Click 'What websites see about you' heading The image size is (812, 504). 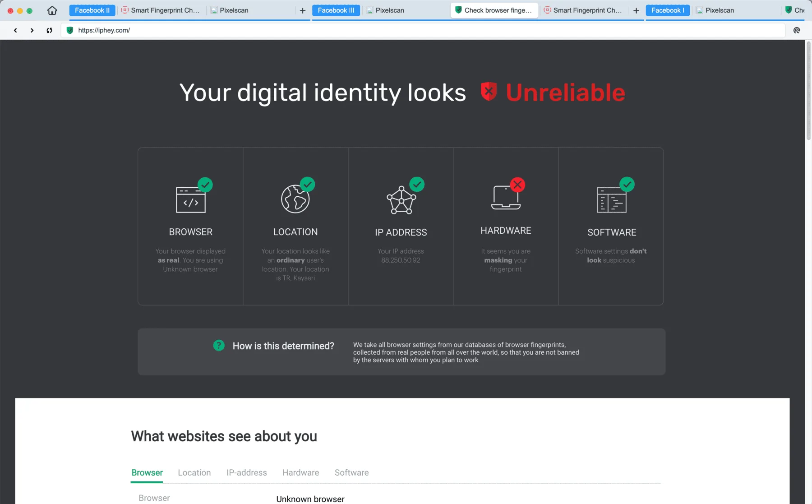pos(224,436)
